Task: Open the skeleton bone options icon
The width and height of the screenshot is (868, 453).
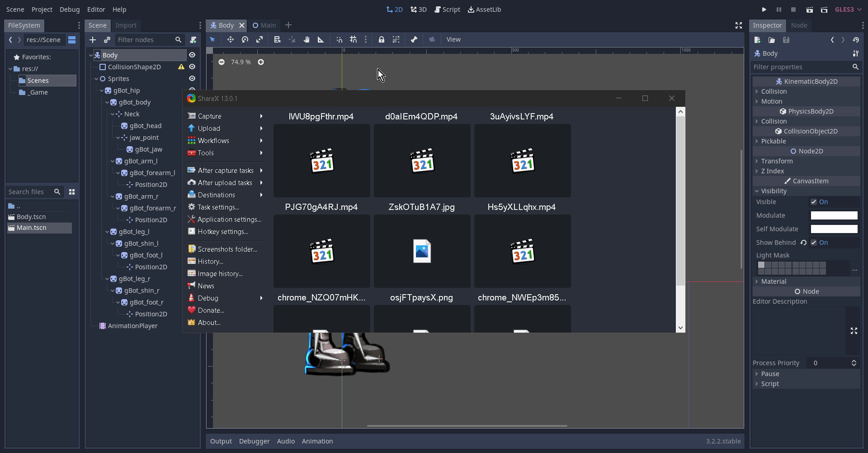Action: click(414, 40)
